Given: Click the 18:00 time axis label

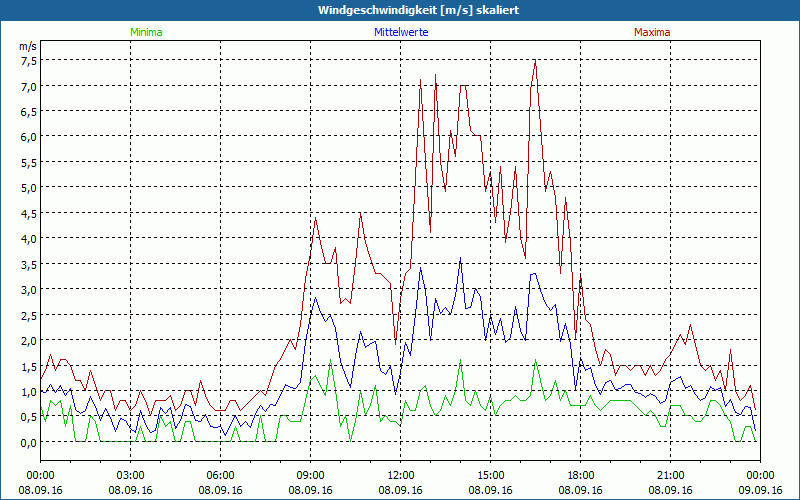Looking at the screenshot, I should click(x=581, y=476).
